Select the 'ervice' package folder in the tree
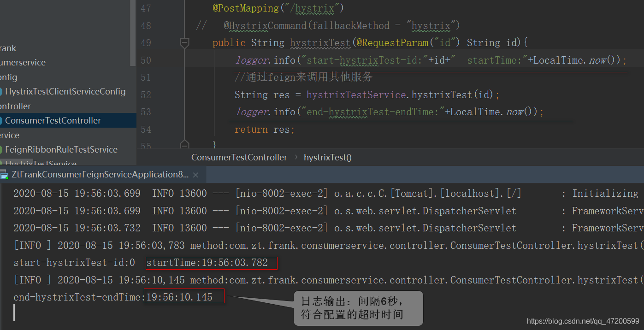The image size is (644, 330). [x=10, y=135]
